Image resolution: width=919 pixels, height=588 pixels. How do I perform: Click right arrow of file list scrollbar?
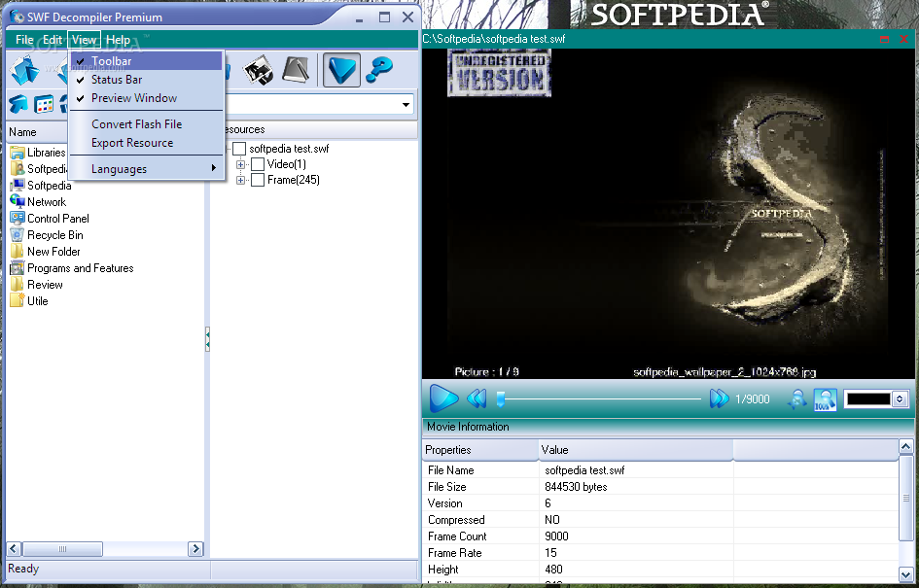[195, 549]
